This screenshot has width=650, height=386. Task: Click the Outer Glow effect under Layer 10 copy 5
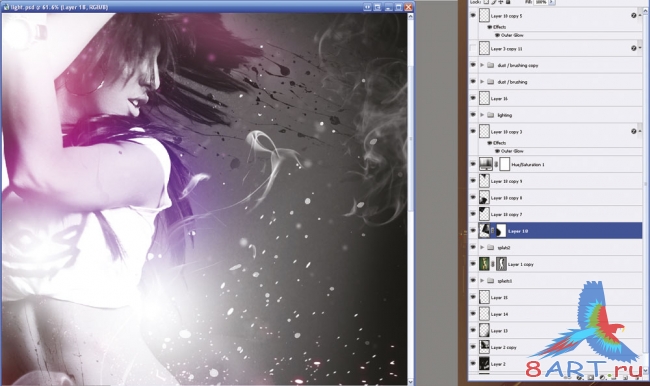coord(512,35)
